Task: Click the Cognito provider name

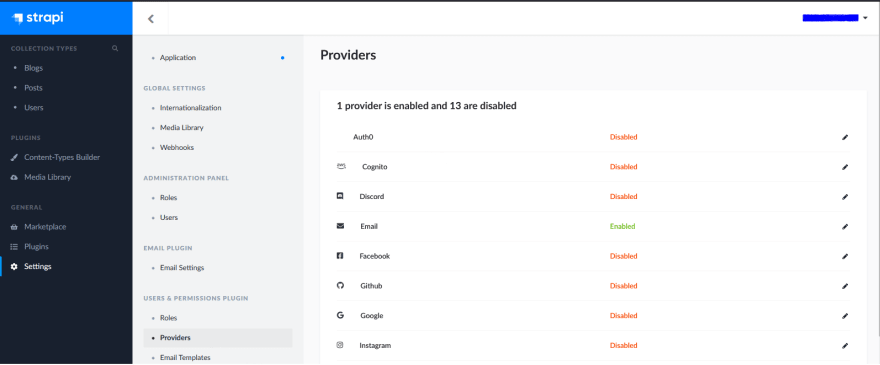Action: click(374, 167)
